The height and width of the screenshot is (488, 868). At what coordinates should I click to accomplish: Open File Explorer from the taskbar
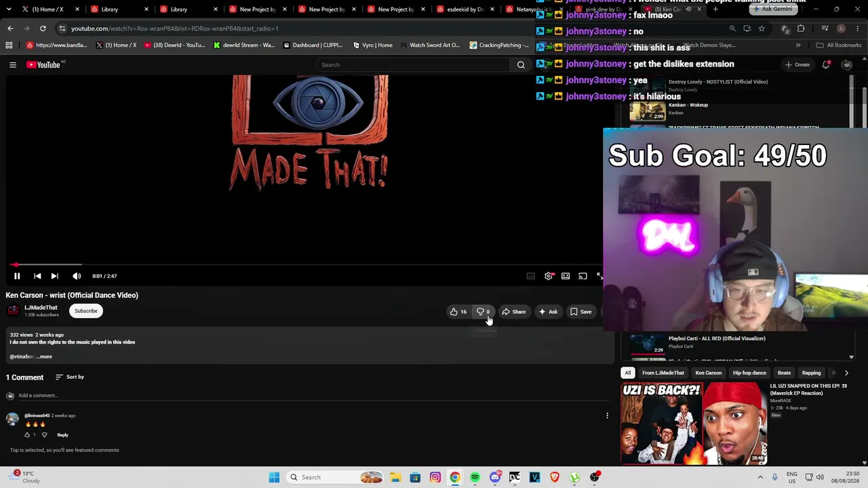[395, 477]
